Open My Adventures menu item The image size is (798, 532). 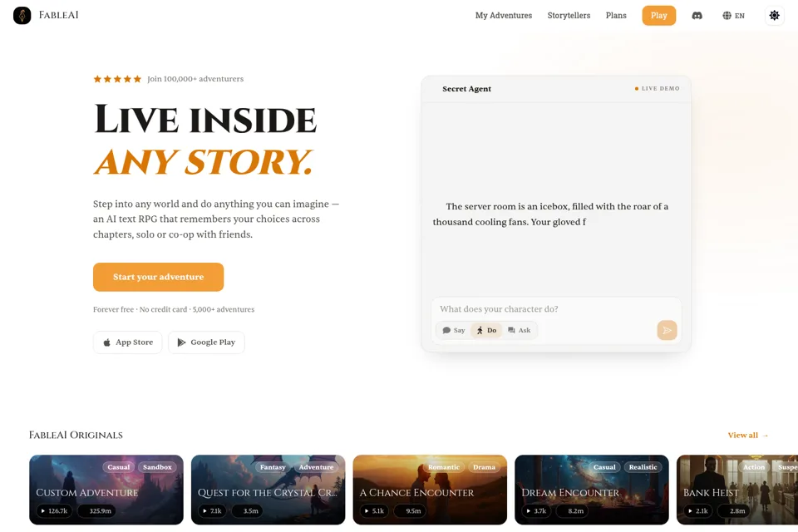coord(504,15)
